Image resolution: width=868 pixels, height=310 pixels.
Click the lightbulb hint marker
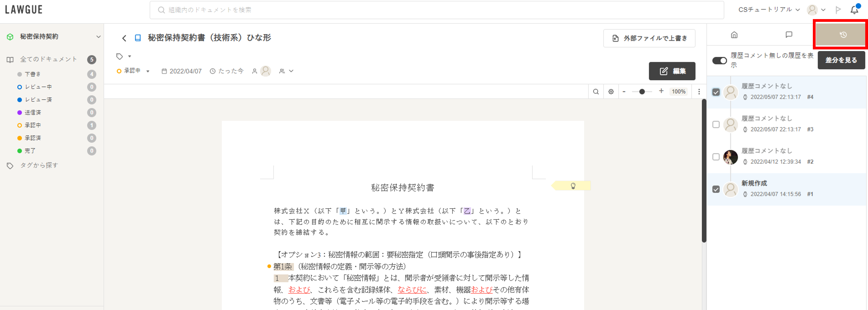(573, 186)
